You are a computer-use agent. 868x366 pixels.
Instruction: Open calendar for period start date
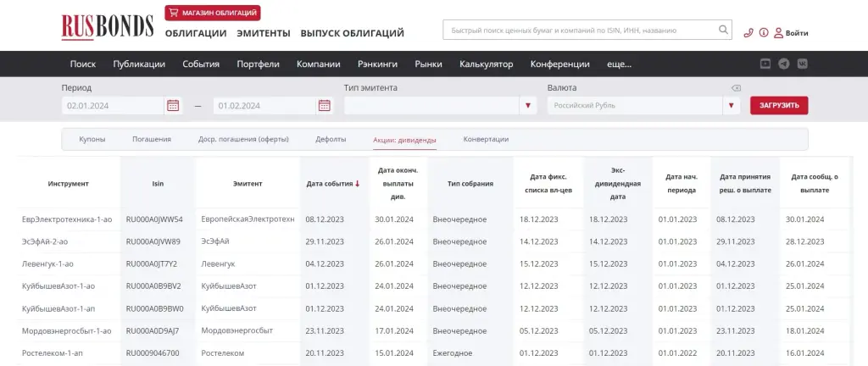(x=173, y=105)
